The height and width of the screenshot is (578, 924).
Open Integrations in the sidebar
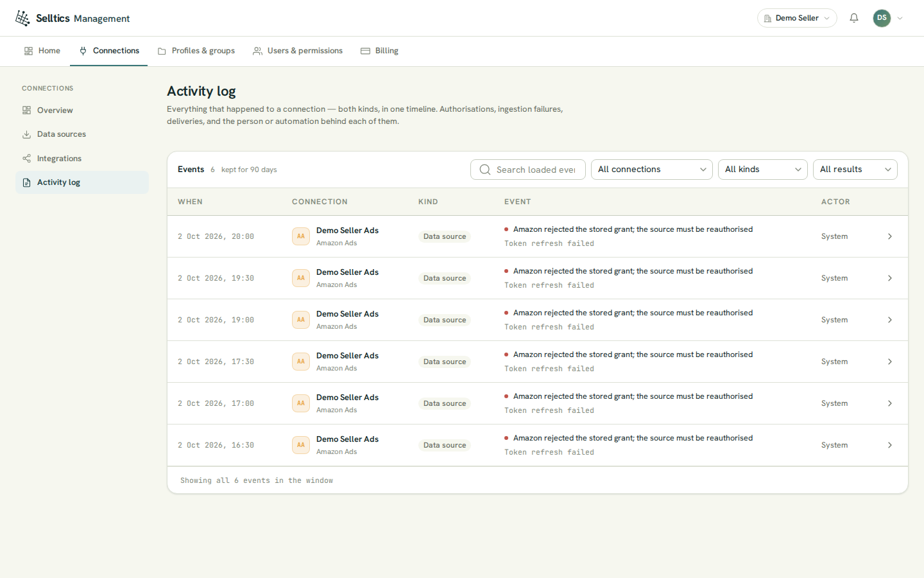(82, 159)
